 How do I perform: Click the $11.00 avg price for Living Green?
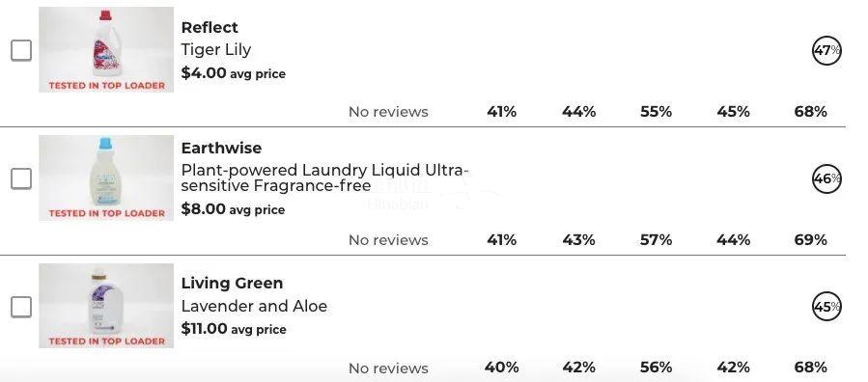[x=234, y=328]
